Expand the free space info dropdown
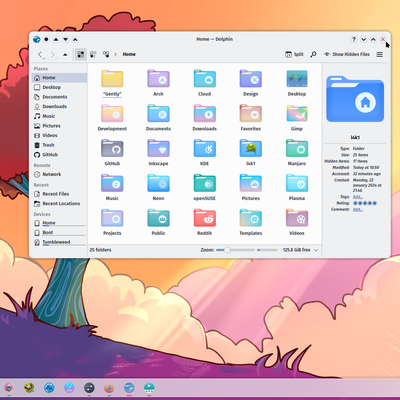This screenshot has width=400, height=400. click(x=316, y=250)
